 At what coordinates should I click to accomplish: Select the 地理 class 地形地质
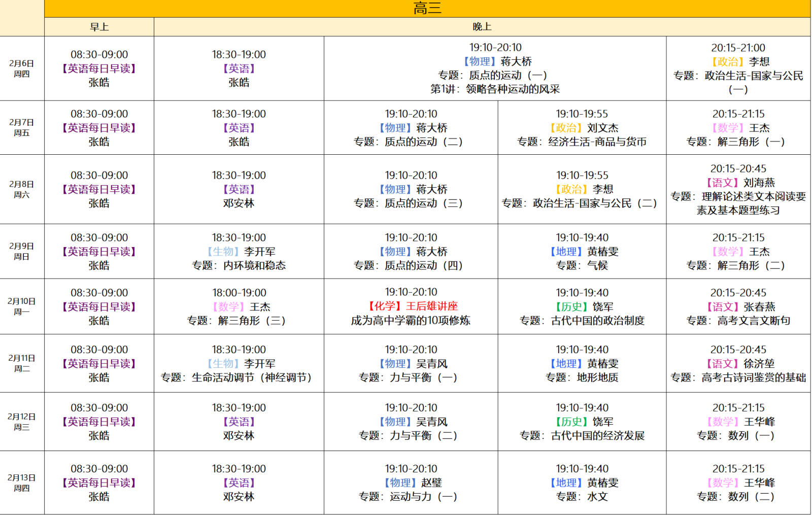582,364
